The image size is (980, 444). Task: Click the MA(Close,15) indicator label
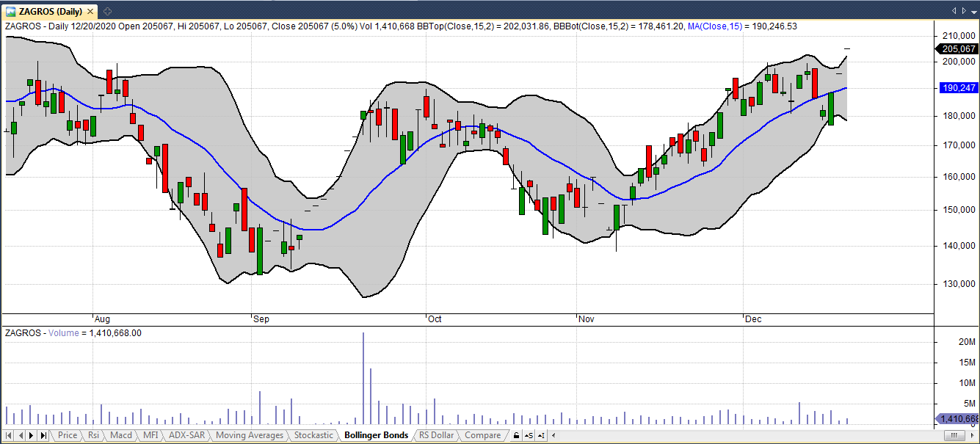pos(714,26)
